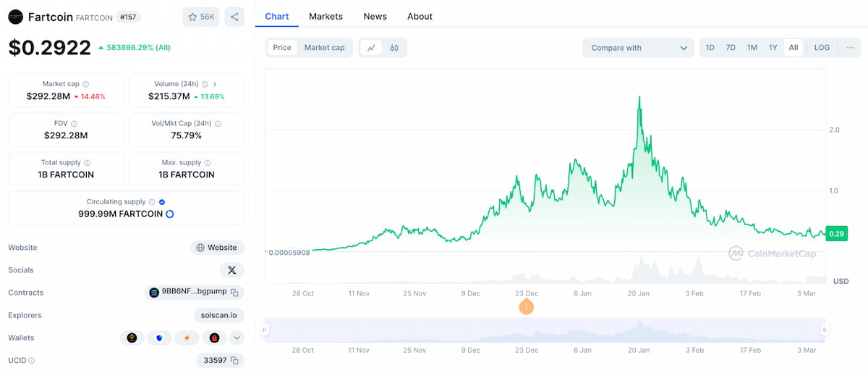Select the line chart type icon
The width and height of the screenshot is (868, 373).
tap(371, 48)
